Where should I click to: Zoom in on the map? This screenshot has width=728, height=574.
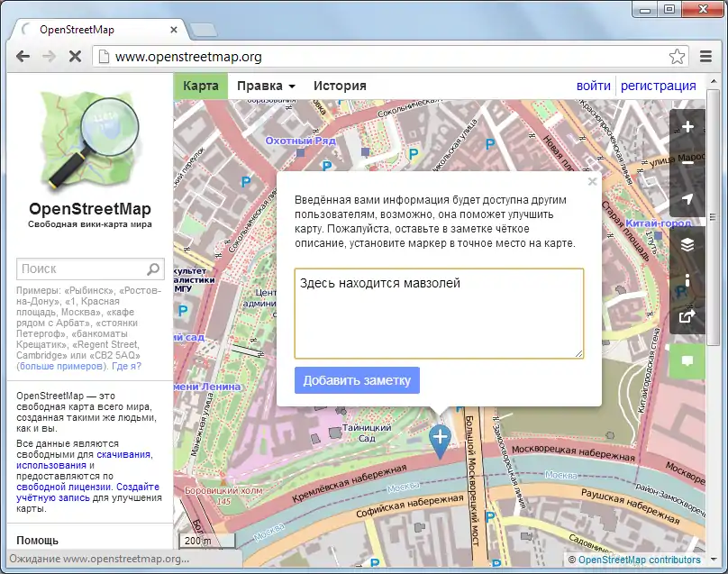(687, 127)
